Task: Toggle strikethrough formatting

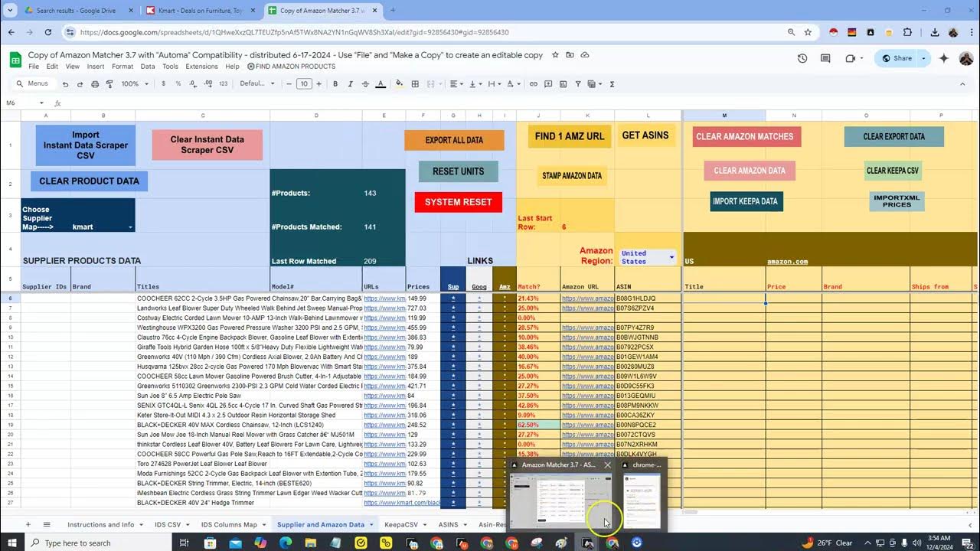Action: pyautogui.click(x=364, y=83)
